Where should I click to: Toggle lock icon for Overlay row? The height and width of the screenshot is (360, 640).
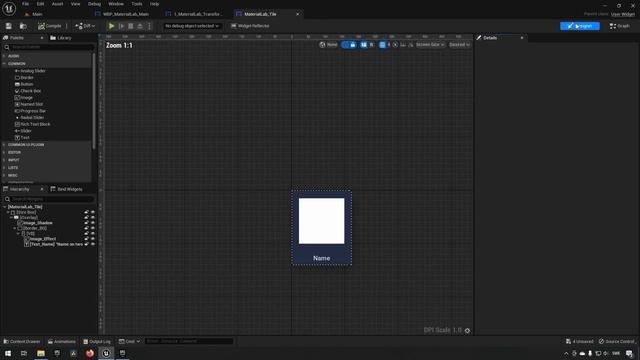(x=87, y=218)
